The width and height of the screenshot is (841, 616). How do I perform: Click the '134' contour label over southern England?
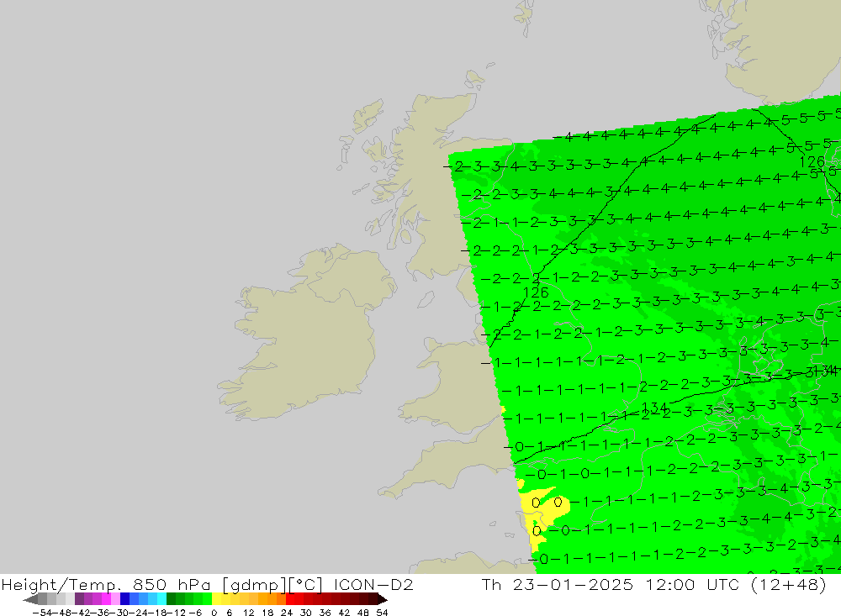tap(654, 408)
